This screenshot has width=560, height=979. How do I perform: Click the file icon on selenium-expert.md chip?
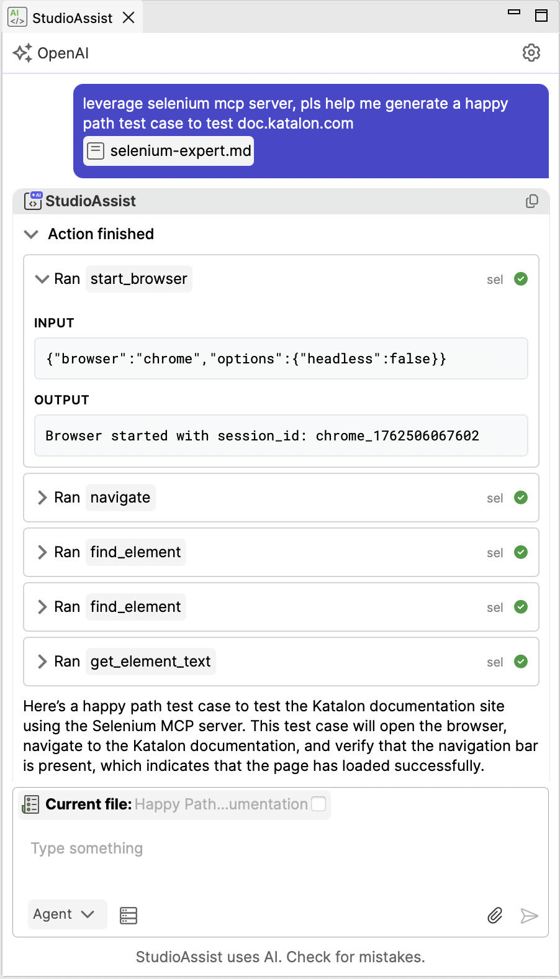pos(96,150)
